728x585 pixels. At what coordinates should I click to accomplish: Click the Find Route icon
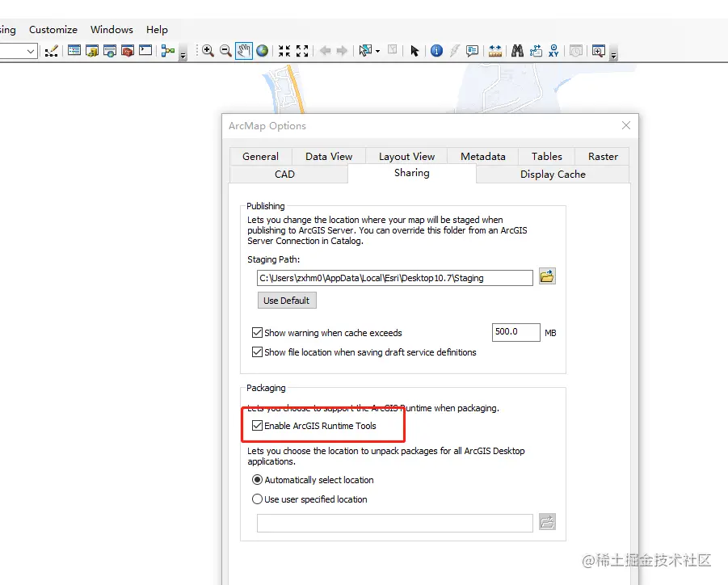pyautogui.click(x=536, y=51)
